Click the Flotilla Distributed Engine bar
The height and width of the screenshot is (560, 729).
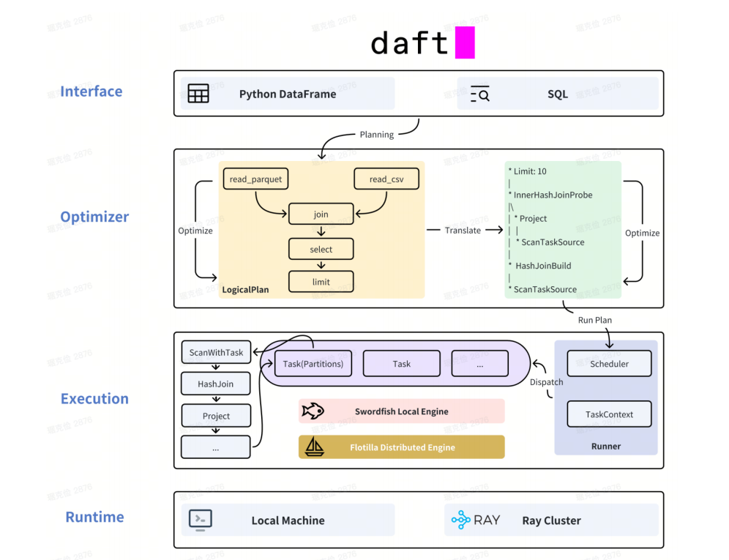pyautogui.click(x=402, y=447)
